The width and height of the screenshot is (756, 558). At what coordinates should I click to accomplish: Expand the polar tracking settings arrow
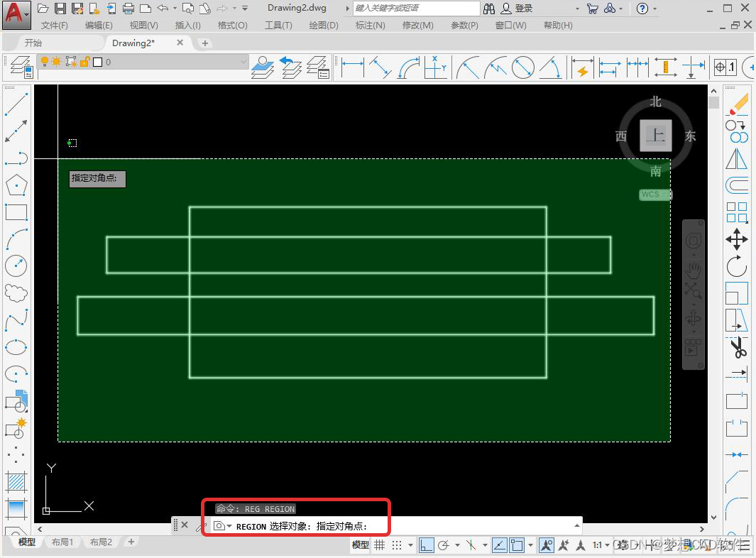(x=457, y=545)
